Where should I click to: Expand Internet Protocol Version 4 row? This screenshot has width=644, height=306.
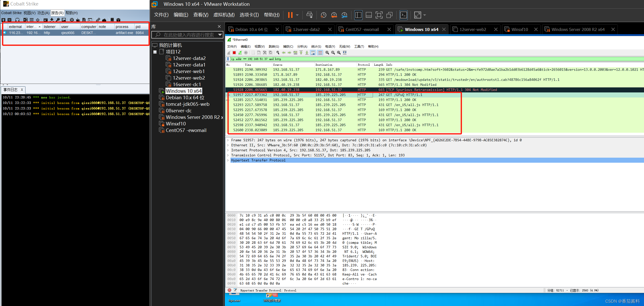(x=228, y=150)
